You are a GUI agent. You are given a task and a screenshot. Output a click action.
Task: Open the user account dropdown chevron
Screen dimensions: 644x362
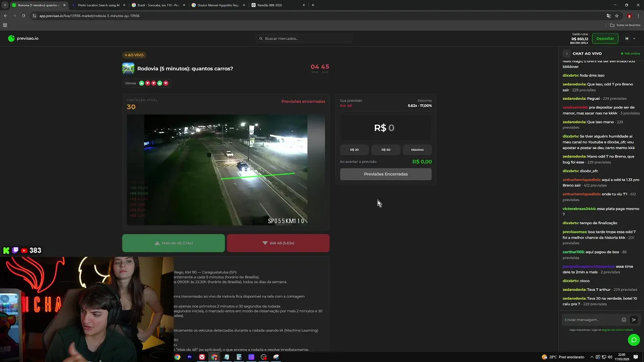coord(634,39)
